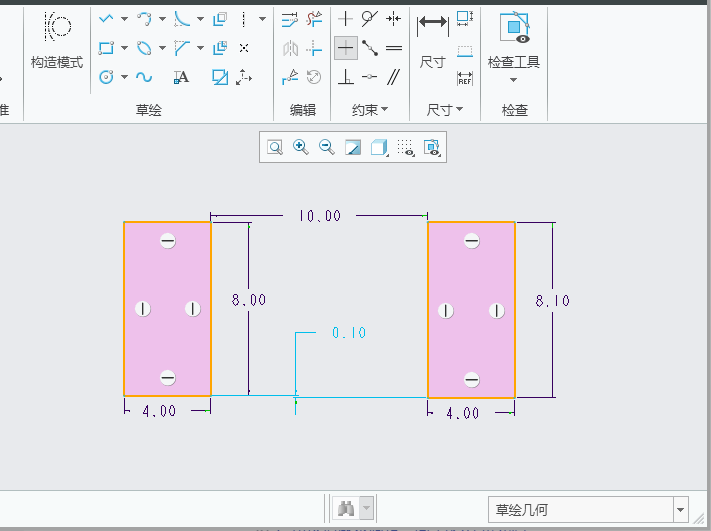
Task: Select the Chamfer tool
Action: tap(182, 48)
